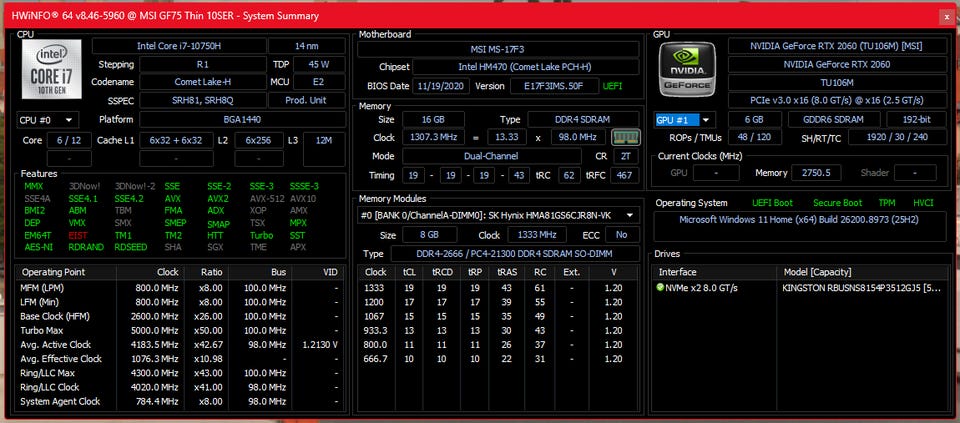The height and width of the screenshot is (423, 960).
Task: Click the 666.7 clock row in timings table
Action: pos(499,359)
